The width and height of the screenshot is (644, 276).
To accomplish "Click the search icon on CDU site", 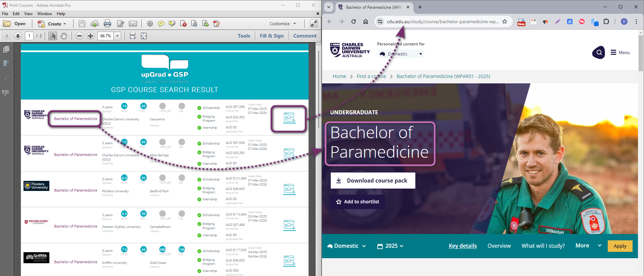I will coord(598,52).
